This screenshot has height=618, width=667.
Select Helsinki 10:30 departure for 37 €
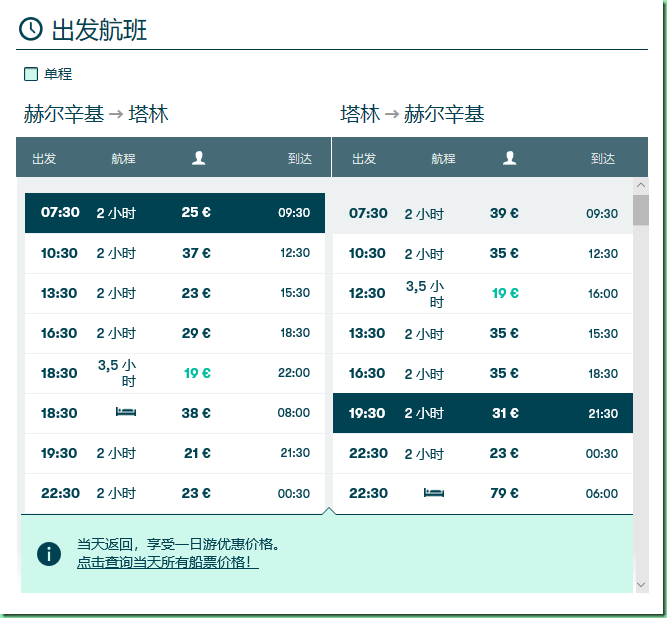pyautogui.click(x=175, y=253)
